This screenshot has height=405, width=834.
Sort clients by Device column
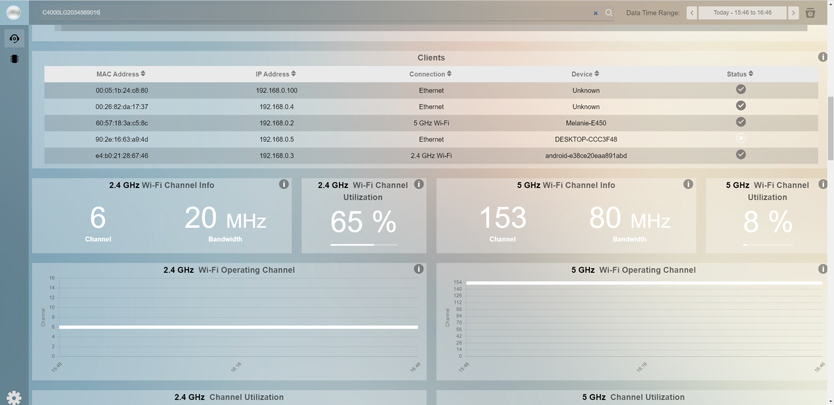585,74
